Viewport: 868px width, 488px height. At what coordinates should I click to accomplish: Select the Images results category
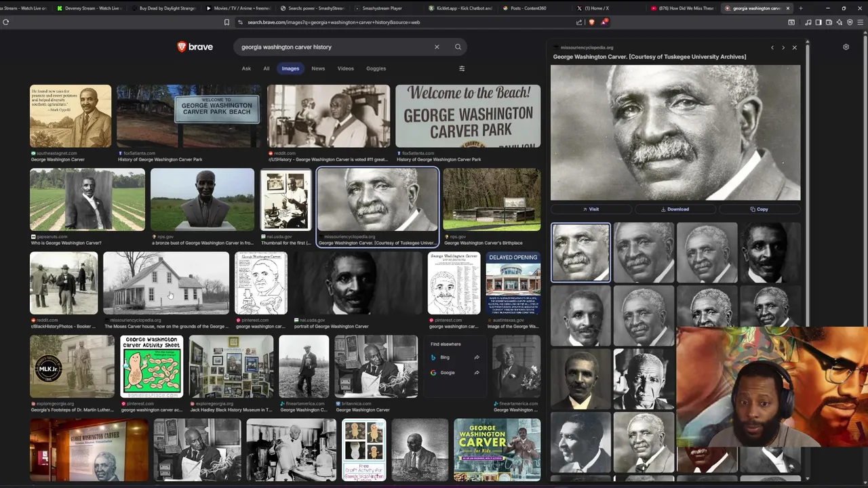click(x=290, y=68)
